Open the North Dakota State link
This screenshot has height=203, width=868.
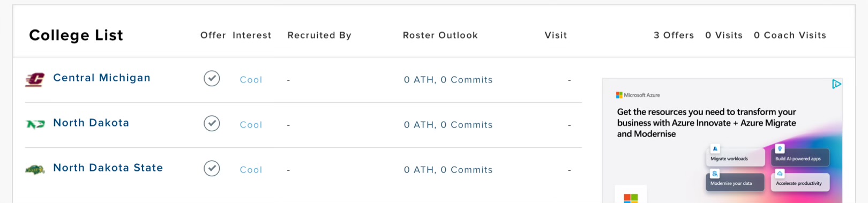tap(108, 168)
